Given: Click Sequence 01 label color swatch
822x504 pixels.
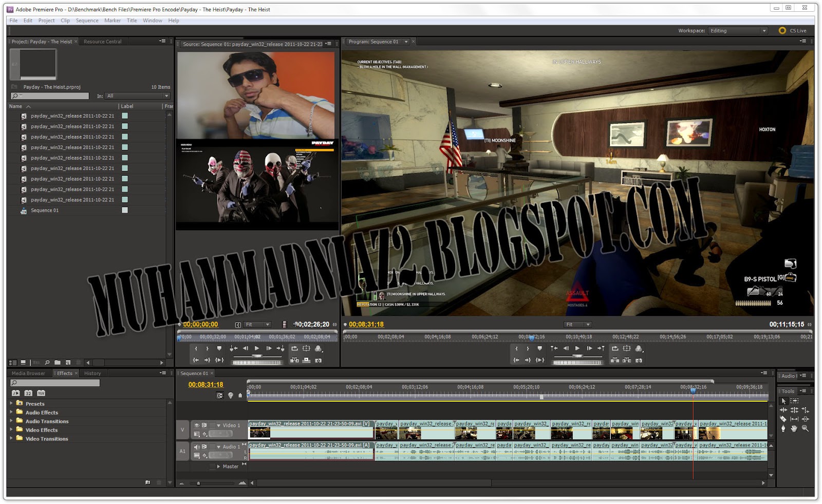Looking at the screenshot, I should [x=124, y=210].
